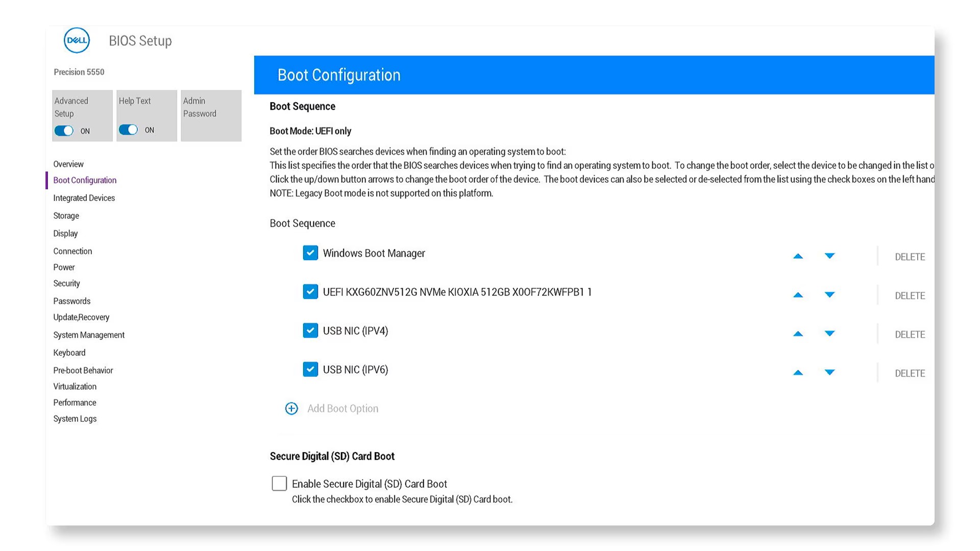980x551 pixels.
Task: Delete UEFI KIOXIA NVMe boot entry
Action: coord(910,295)
